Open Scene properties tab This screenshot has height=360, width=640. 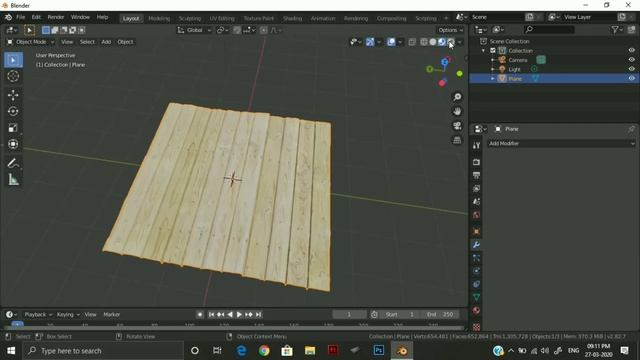(x=476, y=202)
